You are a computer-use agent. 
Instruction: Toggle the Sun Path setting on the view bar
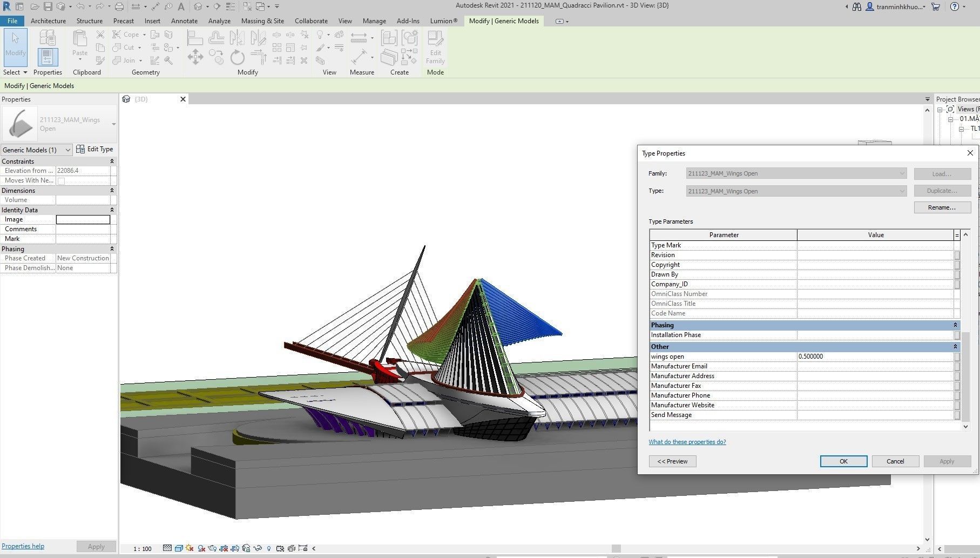(x=190, y=548)
